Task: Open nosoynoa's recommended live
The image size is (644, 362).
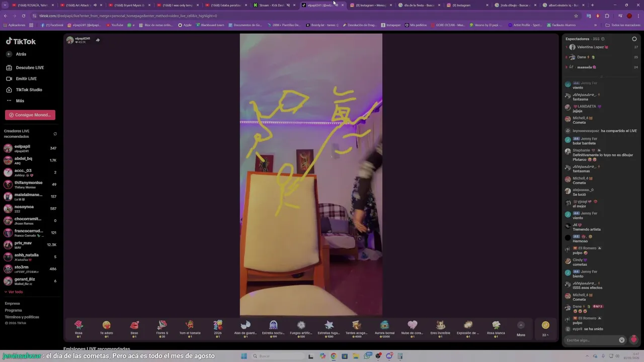Action: pyautogui.click(x=30, y=209)
